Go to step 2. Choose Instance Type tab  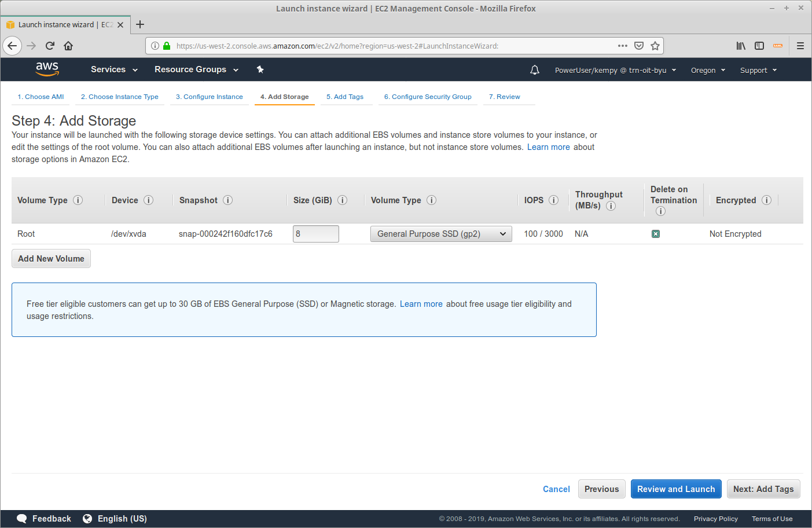tap(120, 97)
